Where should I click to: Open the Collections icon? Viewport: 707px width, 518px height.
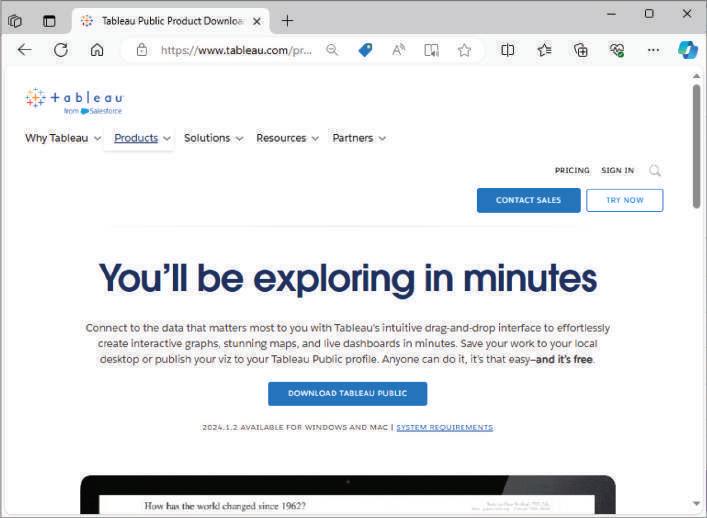[x=580, y=50]
